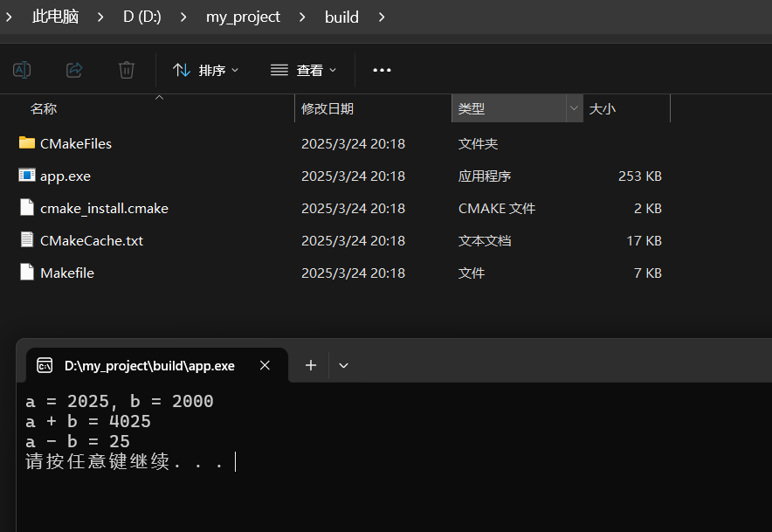Click 此电脑 in the address bar
772x532 pixels.
[55, 17]
